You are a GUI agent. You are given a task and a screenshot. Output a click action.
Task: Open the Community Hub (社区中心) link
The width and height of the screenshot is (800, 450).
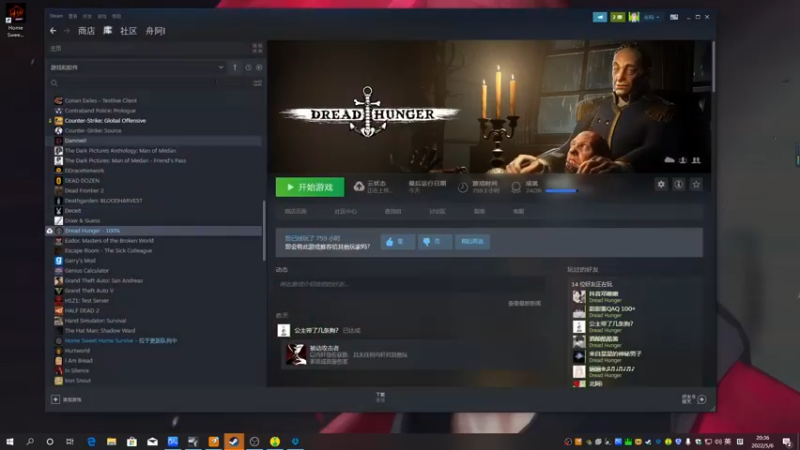click(x=345, y=211)
